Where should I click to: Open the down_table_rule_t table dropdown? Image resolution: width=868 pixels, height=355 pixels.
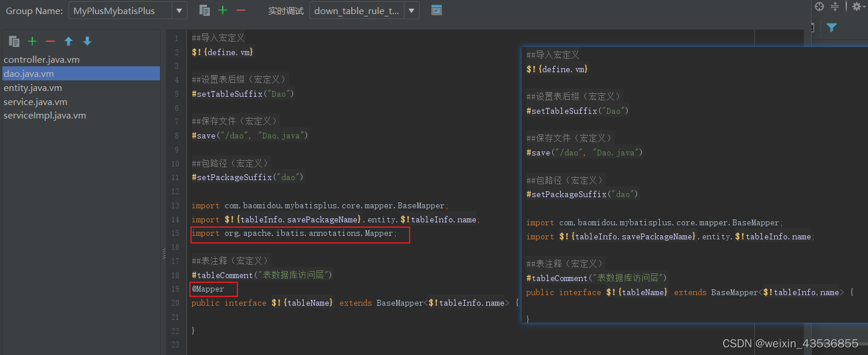pos(410,10)
